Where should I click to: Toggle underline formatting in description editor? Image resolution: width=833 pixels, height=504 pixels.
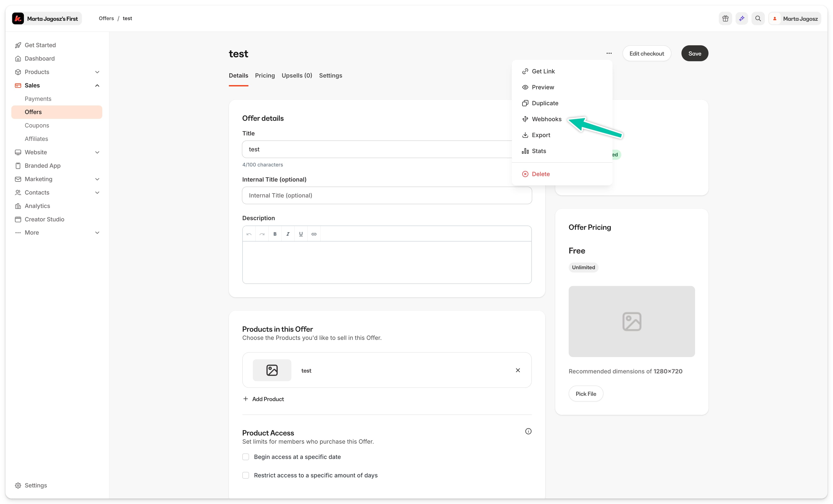point(301,234)
